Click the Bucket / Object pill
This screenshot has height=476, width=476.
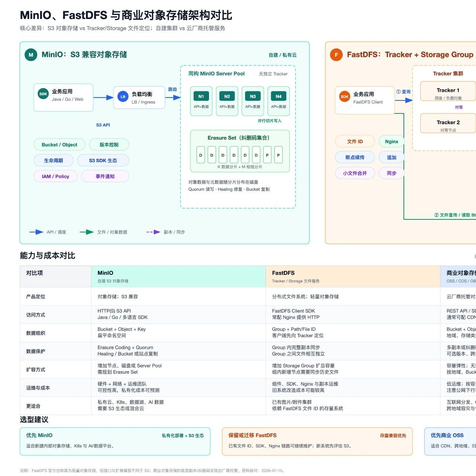[59, 145]
